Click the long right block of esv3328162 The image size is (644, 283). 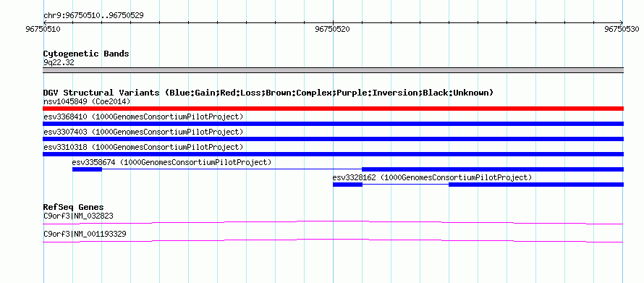(536, 185)
